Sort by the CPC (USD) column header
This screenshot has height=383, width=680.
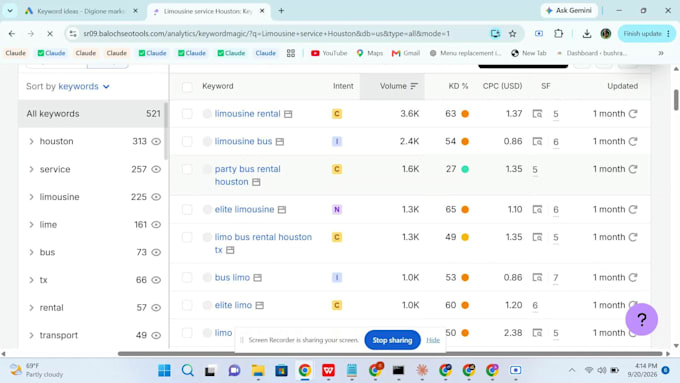point(502,86)
